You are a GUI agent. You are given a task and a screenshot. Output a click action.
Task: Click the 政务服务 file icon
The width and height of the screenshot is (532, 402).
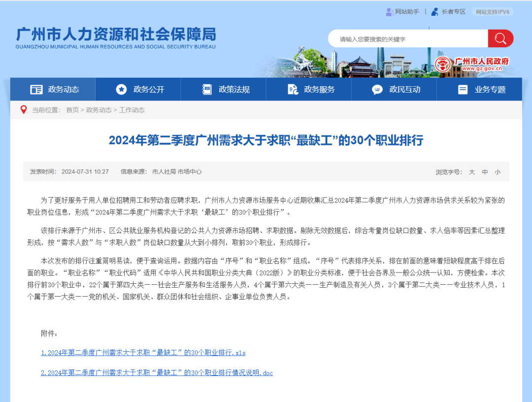click(x=293, y=89)
